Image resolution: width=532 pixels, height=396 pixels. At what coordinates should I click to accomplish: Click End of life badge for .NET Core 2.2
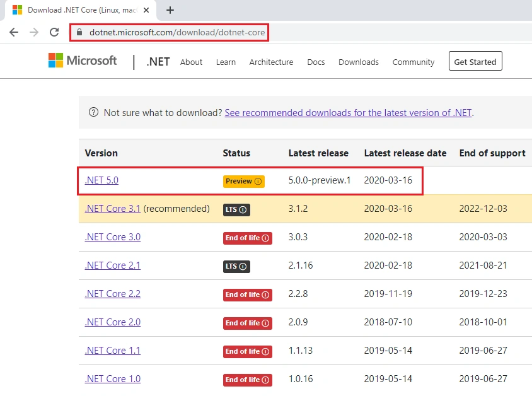tap(247, 294)
